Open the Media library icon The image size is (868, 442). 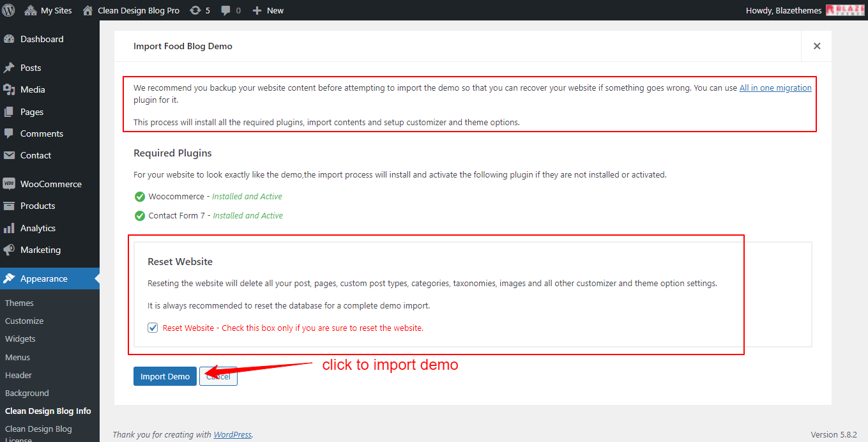tap(9, 89)
